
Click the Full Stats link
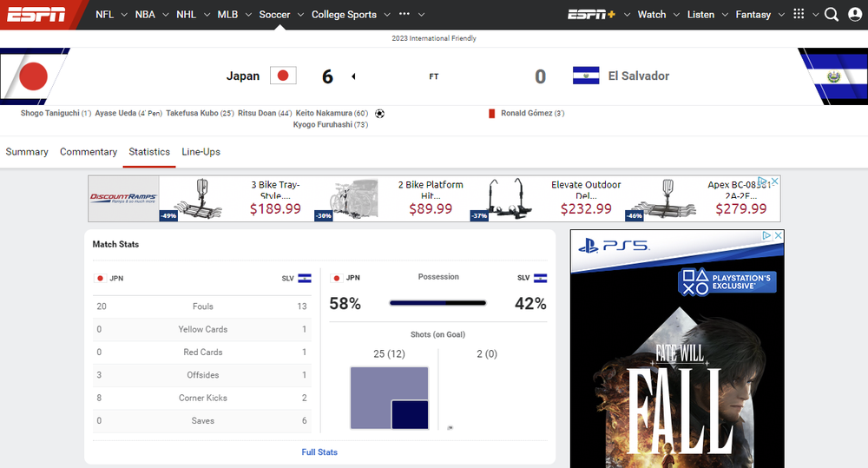(x=319, y=452)
